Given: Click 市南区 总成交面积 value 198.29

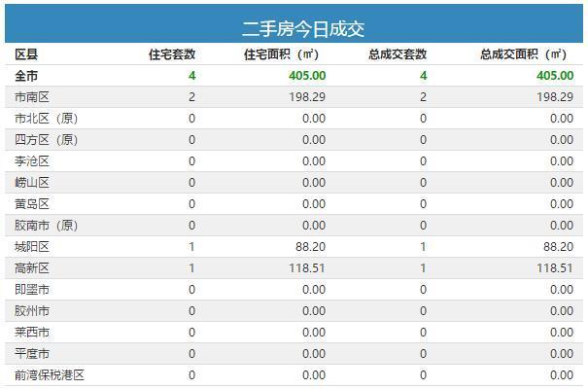Looking at the screenshot, I should coord(555,97).
